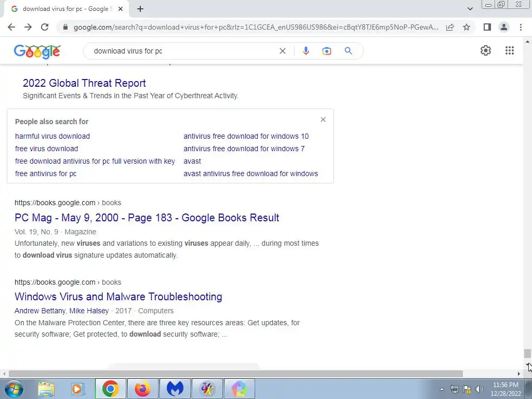Open the taskbar clock showing 11:56 PM
Image resolution: width=532 pixels, height=399 pixels.
click(506, 389)
